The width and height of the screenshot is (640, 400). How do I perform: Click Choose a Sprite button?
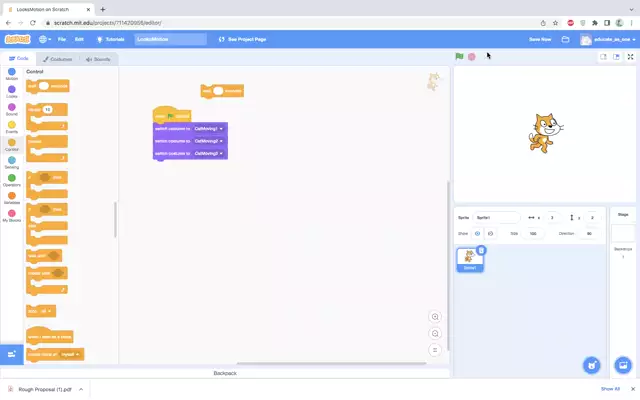point(591,365)
